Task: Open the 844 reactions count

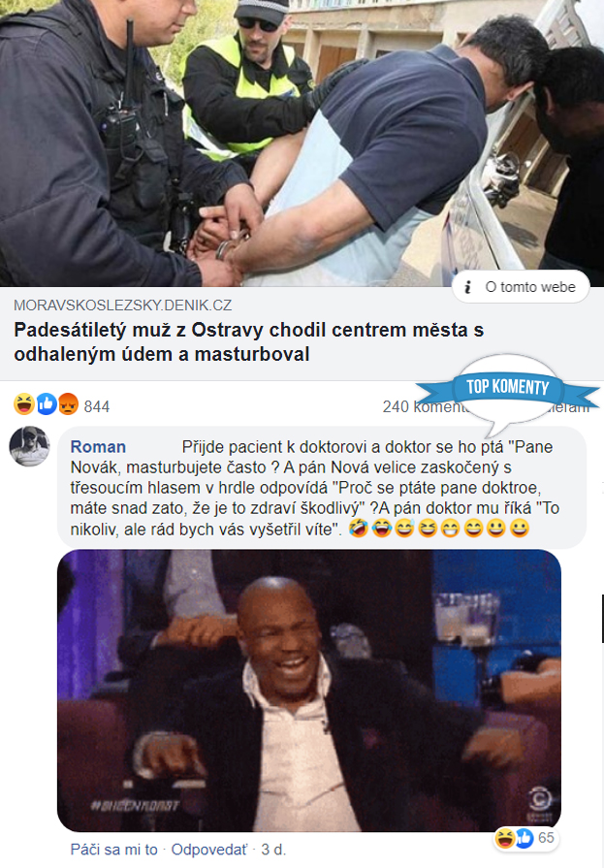Action: point(97,407)
